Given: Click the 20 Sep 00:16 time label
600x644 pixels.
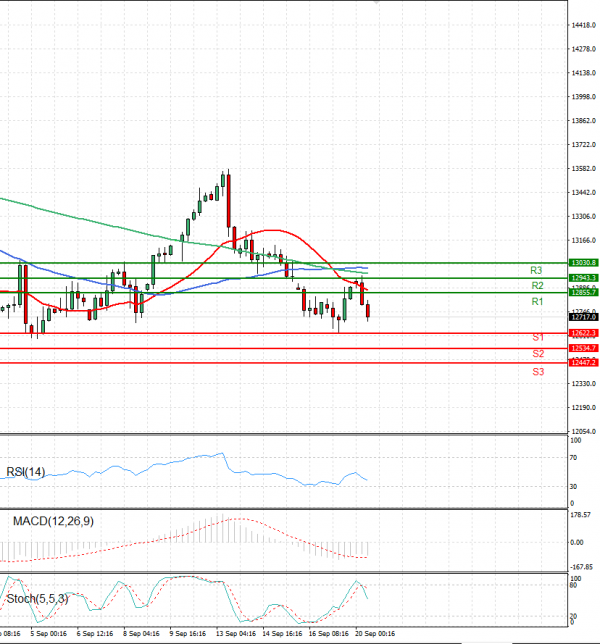Looking at the screenshot, I should pyautogui.click(x=375, y=634).
